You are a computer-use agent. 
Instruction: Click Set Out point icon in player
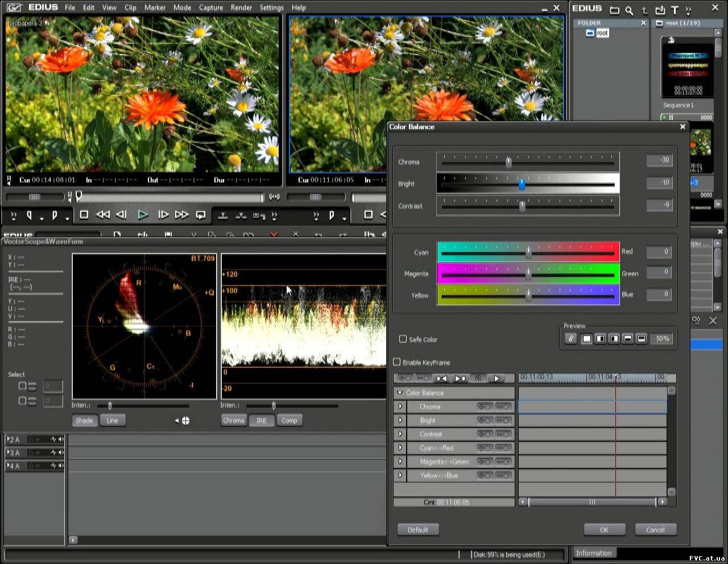pyautogui.click(x=55, y=215)
